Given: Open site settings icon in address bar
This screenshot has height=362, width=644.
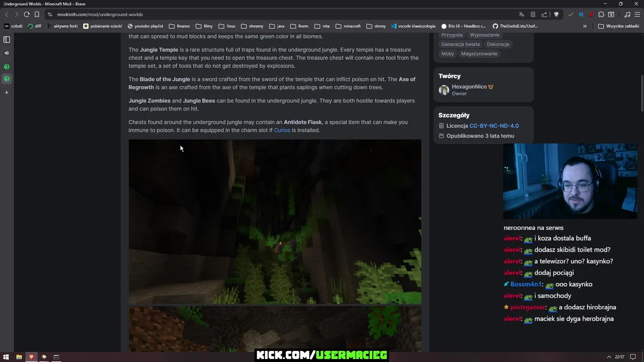Looking at the screenshot, I should (x=49, y=15).
